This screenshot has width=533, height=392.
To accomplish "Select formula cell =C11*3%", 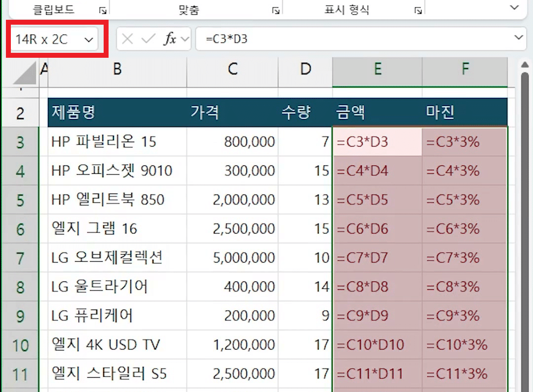I will (465, 374).
